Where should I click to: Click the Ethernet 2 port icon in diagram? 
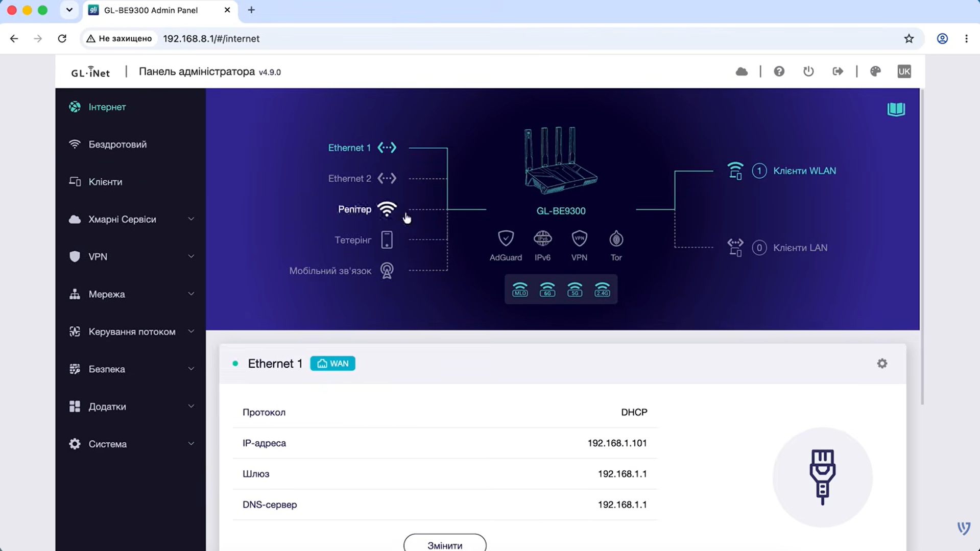[387, 178]
